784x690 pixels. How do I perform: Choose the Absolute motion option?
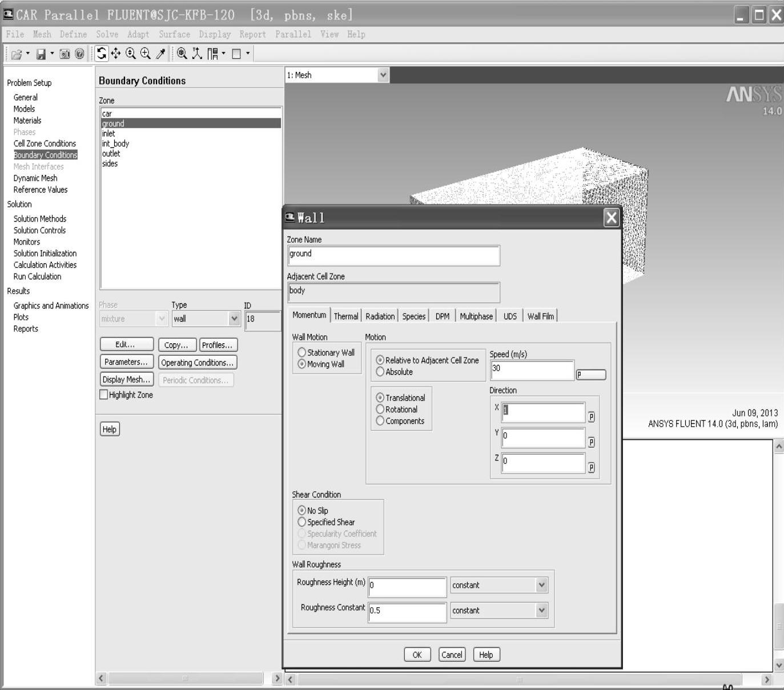pyautogui.click(x=380, y=372)
